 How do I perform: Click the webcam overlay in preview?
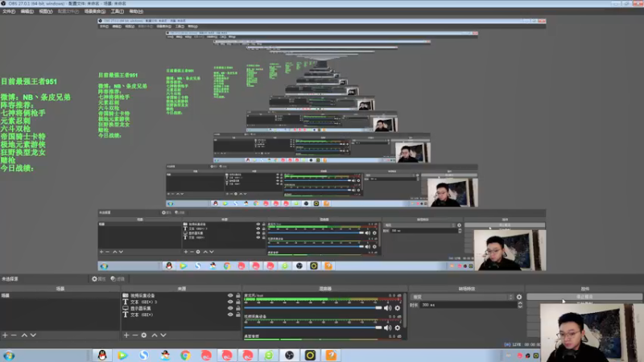click(x=592, y=333)
